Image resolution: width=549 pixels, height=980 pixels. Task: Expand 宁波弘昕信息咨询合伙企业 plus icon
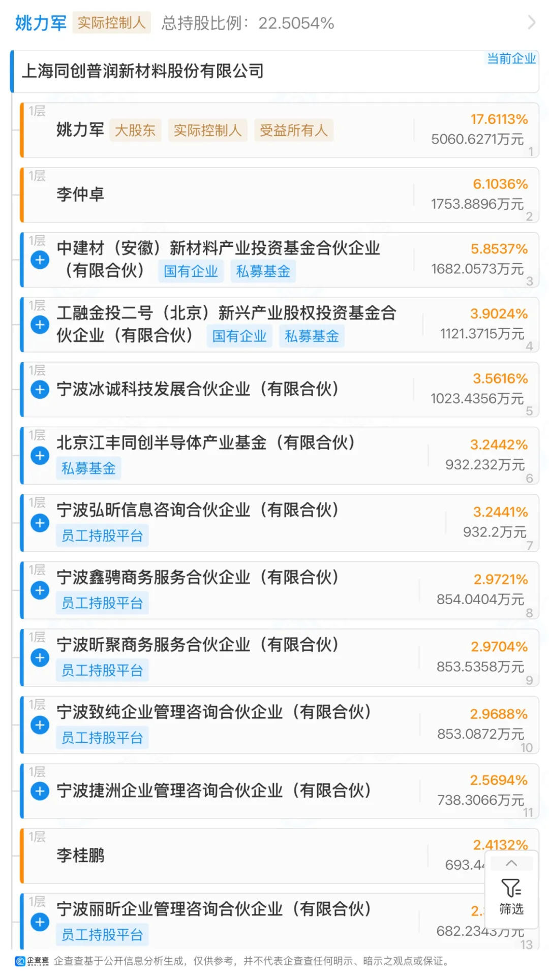tap(40, 523)
